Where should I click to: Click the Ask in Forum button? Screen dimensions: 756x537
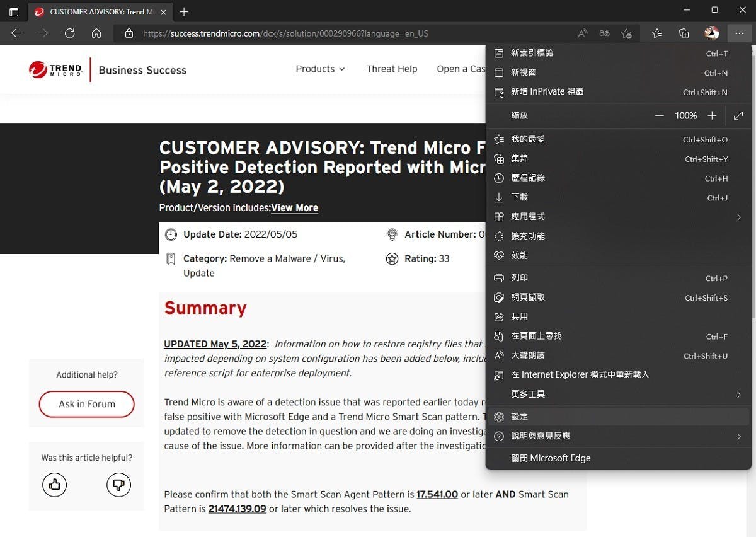click(87, 404)
